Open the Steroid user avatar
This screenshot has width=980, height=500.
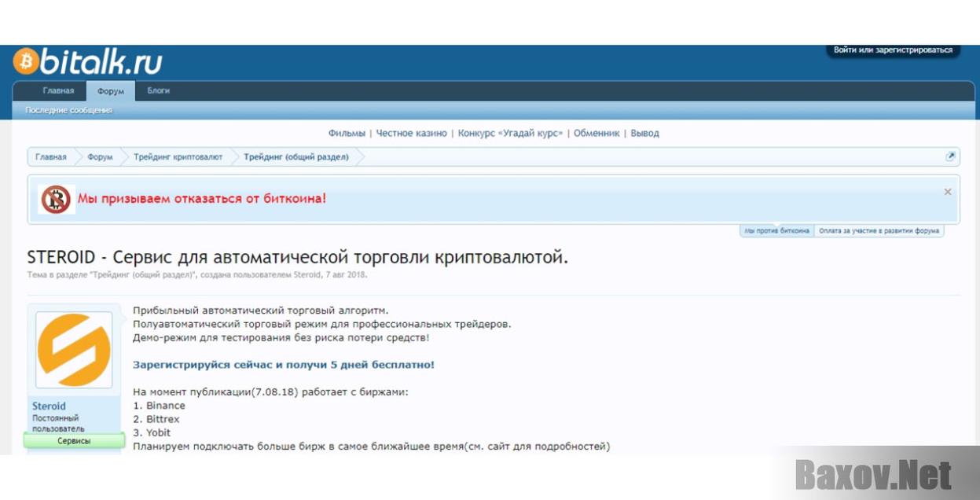click(x=74, y=350)
